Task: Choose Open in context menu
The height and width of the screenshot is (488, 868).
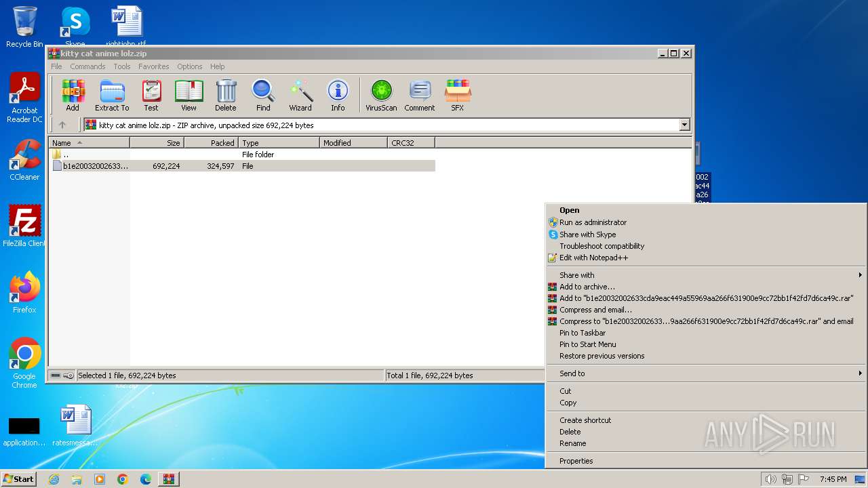Action: (x=705, y=210)
